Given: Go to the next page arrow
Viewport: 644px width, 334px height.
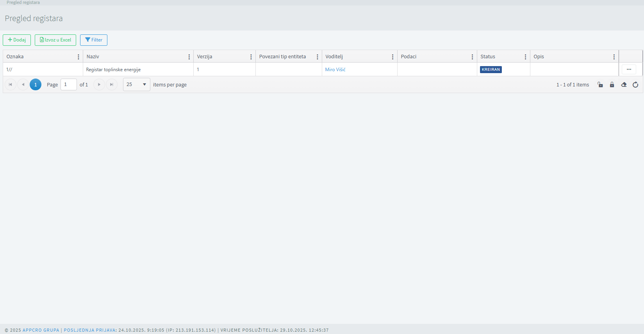Looking at the screenshot, I should (x=99, y=84).
